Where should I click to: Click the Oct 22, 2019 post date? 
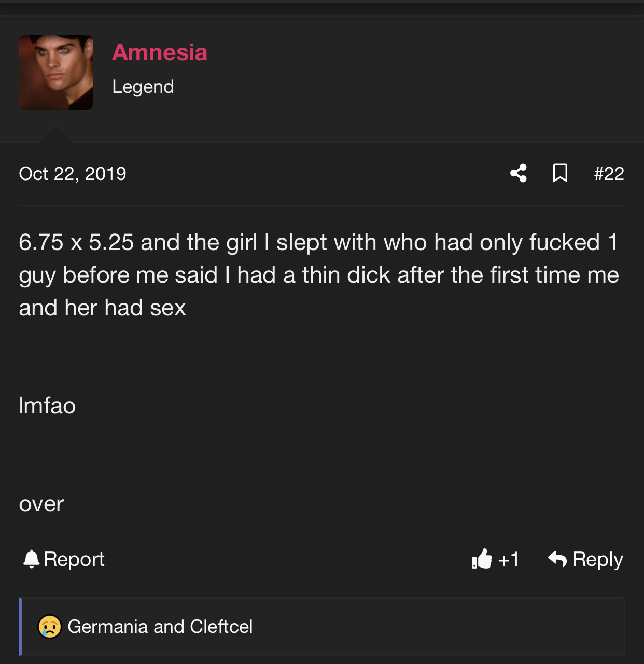pos(73,174)
